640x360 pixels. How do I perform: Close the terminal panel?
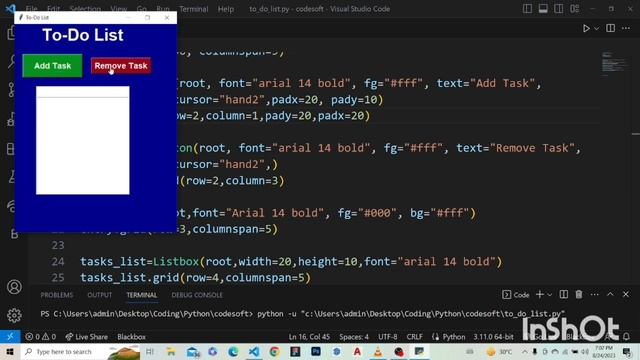coord(626,294)
